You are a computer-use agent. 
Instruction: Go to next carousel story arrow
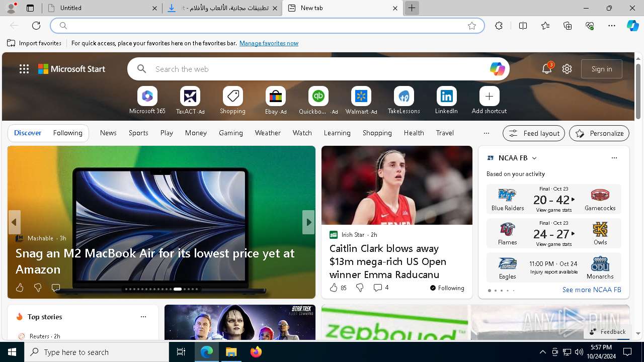308,222
